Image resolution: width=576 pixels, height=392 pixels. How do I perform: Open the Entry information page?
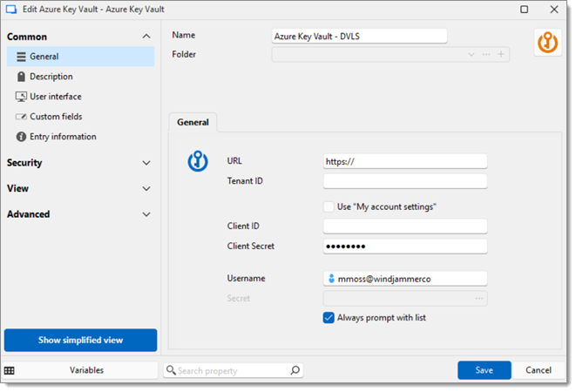[80, 137]
